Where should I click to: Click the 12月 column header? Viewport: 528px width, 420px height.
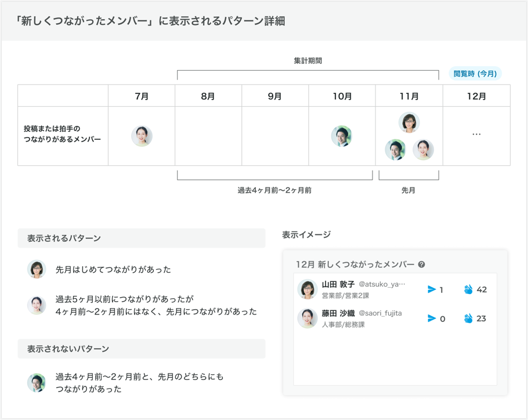click(x=476, y=96)
